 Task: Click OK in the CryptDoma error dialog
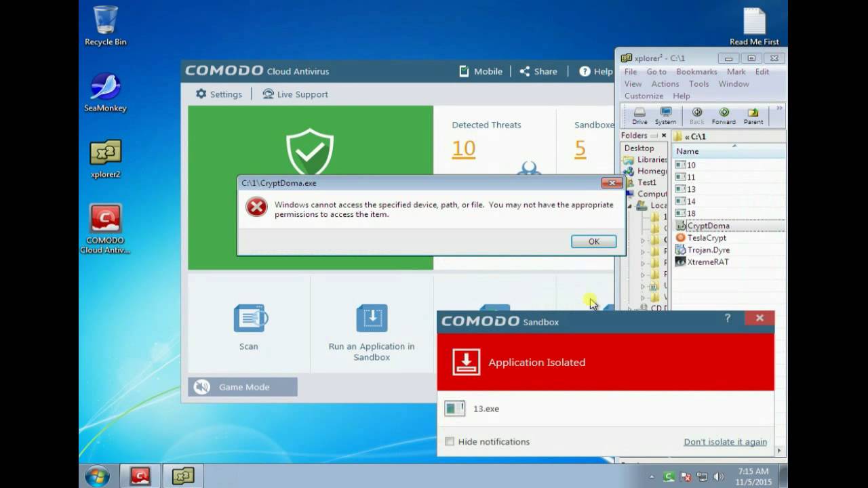tap(593, 241)
